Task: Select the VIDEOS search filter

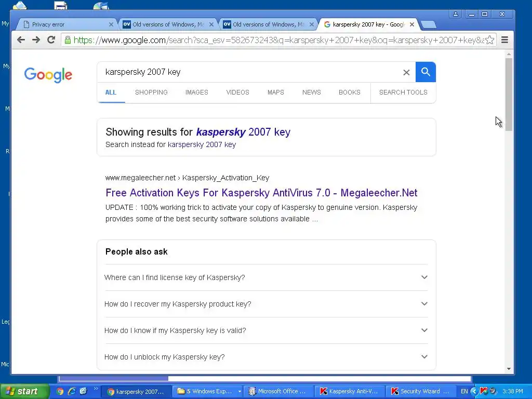Action: (237, 92)
